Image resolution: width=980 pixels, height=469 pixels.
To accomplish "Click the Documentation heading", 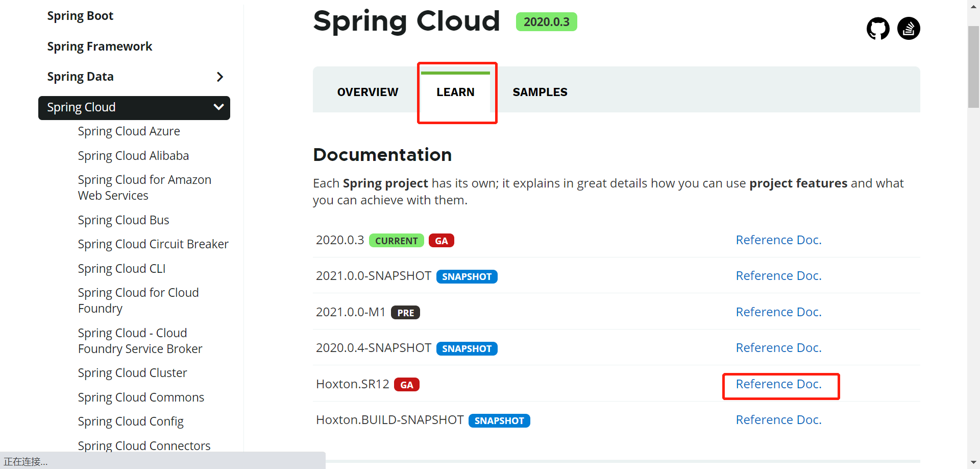I will (x=382, y=155).
